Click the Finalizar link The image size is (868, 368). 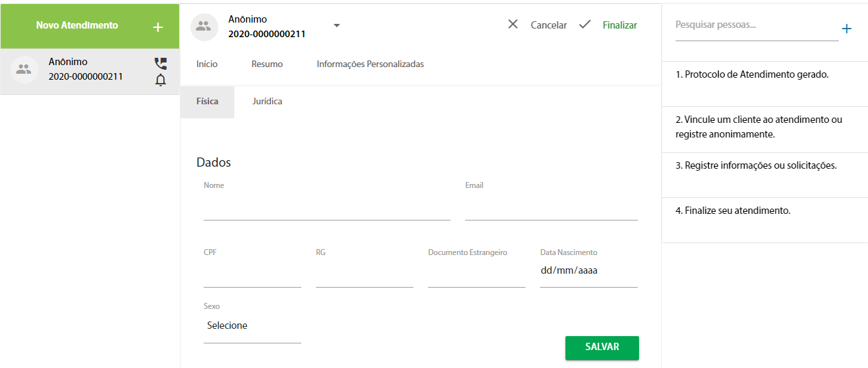point(620,25)
